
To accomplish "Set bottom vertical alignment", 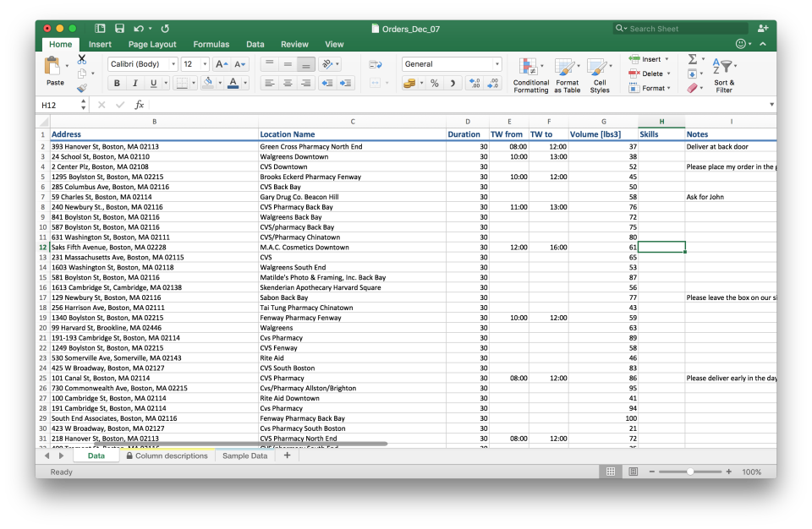I will pos(306,65).
